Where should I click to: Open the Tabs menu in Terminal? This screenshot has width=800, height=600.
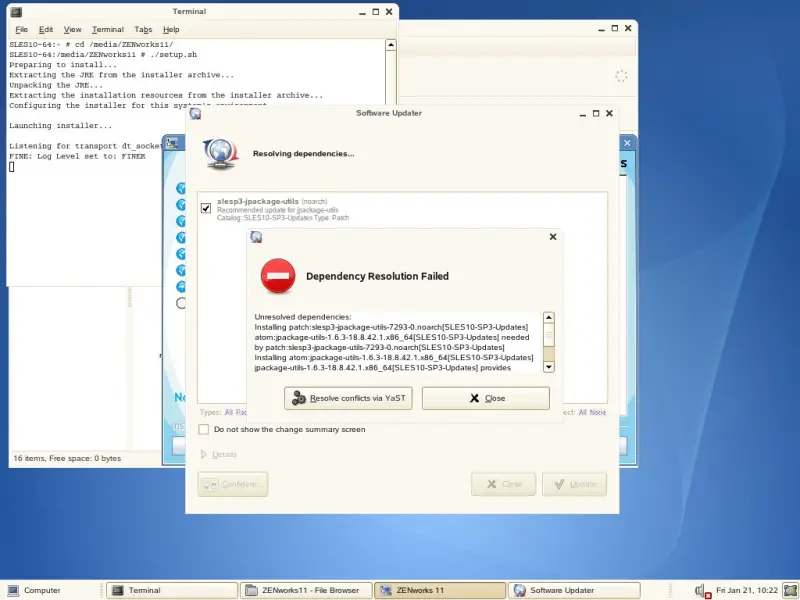[143, 30]
